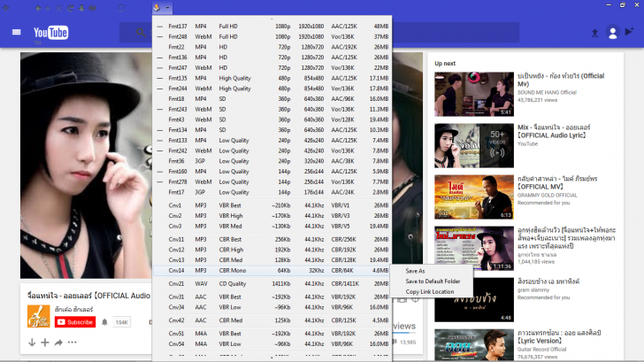Click the move window cross icon
The image size is (644, 362).
(x=5, y=8)
